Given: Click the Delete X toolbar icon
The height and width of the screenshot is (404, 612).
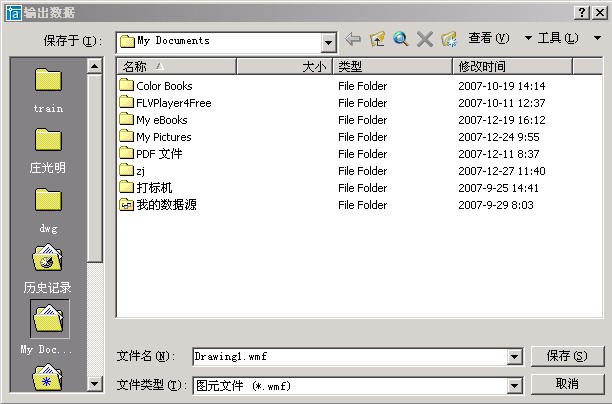Looking at the screenshot, I should pyautogui.click(x=425, y=39).
